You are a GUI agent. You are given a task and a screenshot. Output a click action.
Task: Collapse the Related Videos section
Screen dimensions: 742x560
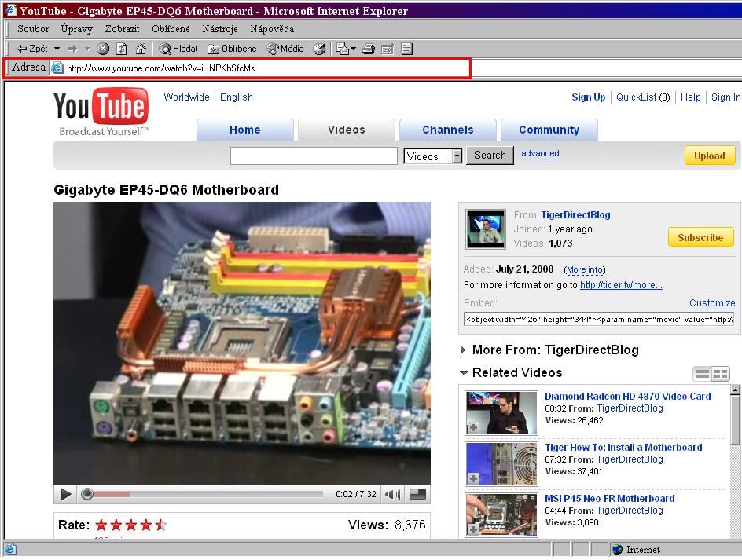click(464, 373)
